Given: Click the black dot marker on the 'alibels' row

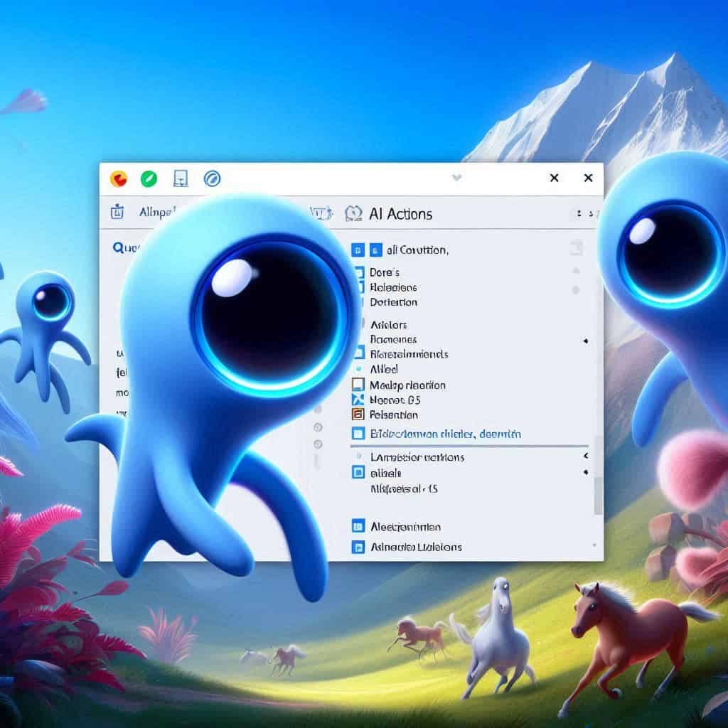Looking at the screenshot, I should point(586,472).
